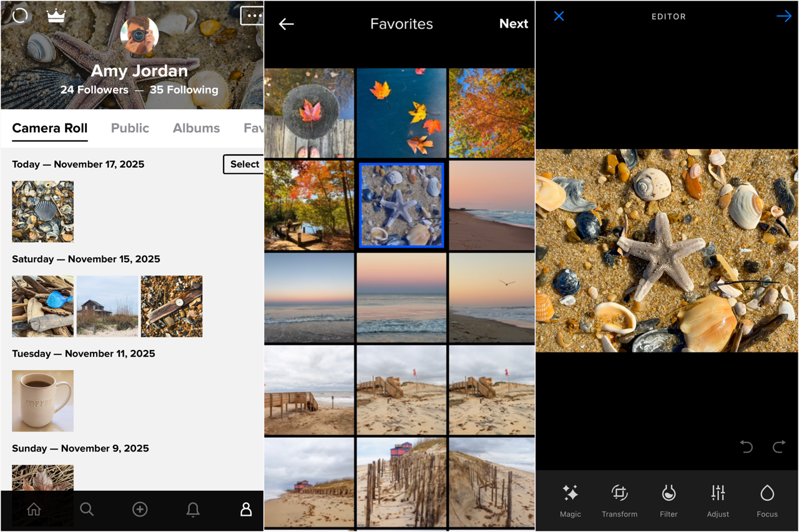Tap the crown premium icon
Screen dimensions: 799x532
(x=56, y=16)
